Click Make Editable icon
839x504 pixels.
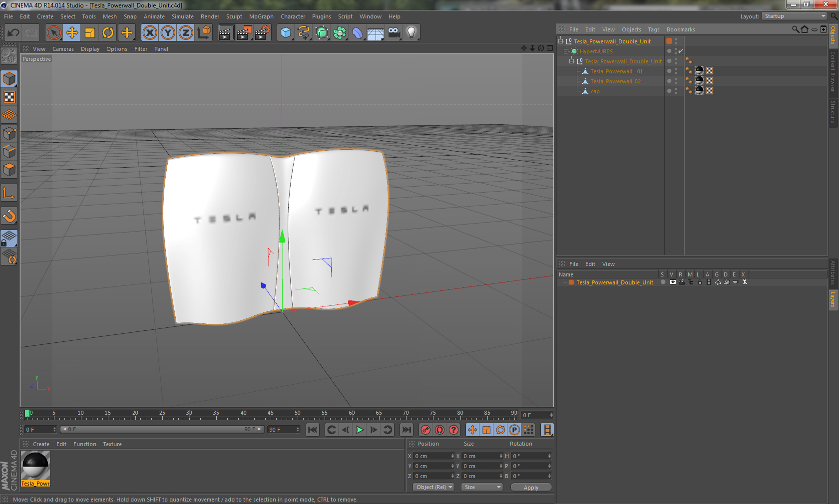(x=9, y=56)
